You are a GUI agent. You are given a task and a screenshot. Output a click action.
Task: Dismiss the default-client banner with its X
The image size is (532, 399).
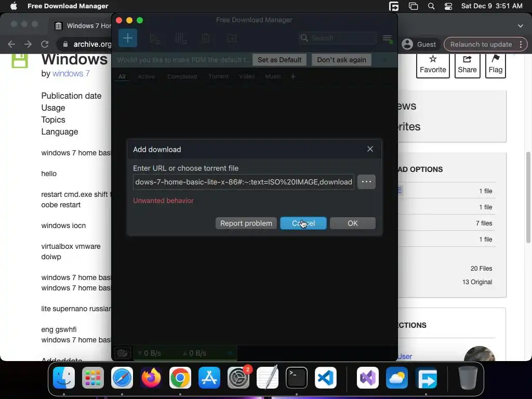(384, 60)
